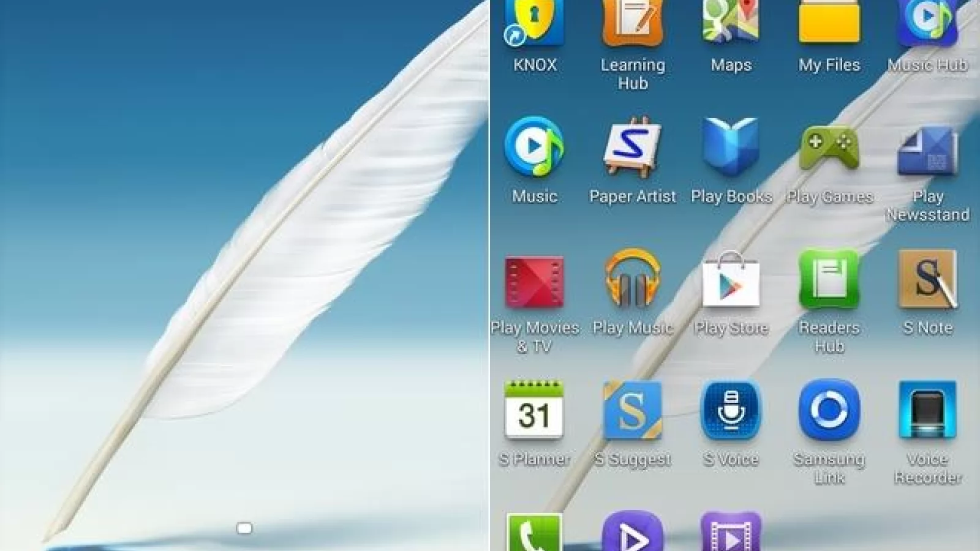Open Play Games
The height and width of the screenshot is (551, 980).
pyautogui.click(x=829, y=148)
